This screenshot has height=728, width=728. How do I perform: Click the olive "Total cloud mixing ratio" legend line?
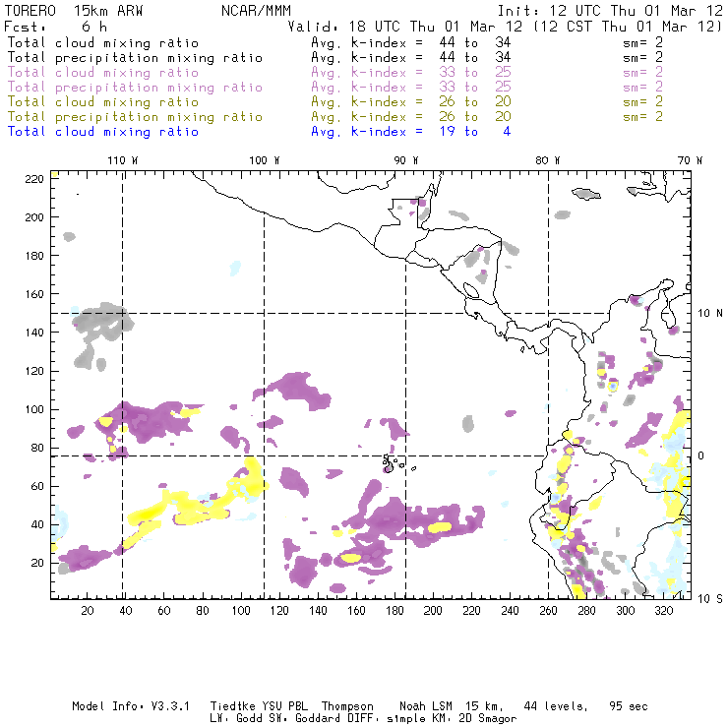(x=103, y=102)
